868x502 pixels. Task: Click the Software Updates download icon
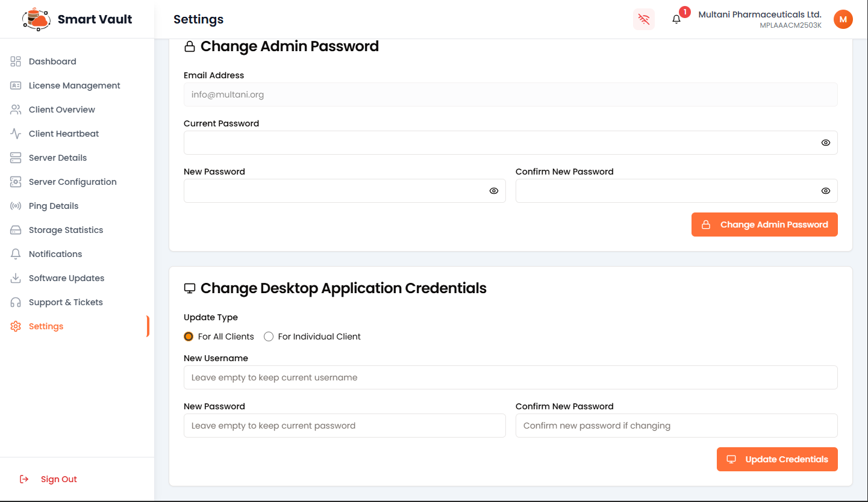tap(16, 278)
